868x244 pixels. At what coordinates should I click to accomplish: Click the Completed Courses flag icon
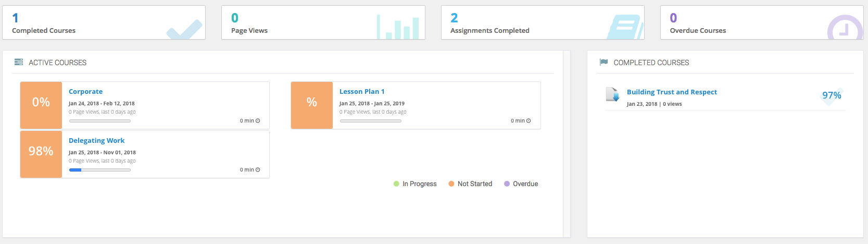point(604,63)
